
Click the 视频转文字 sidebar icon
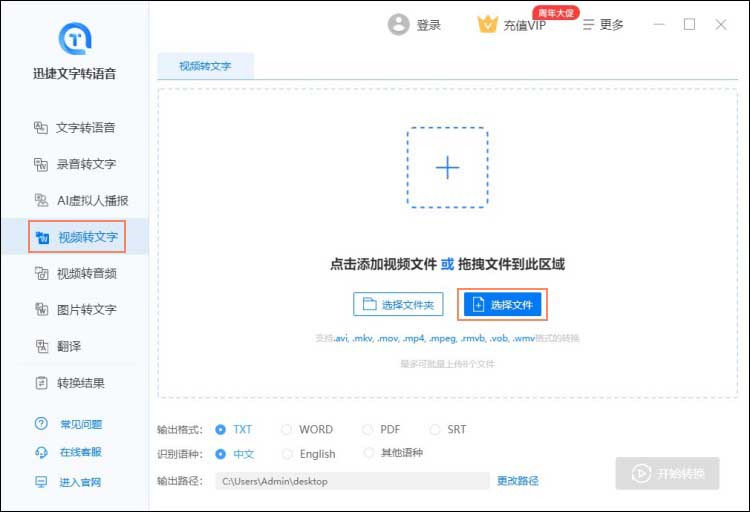tap(43, 237)
